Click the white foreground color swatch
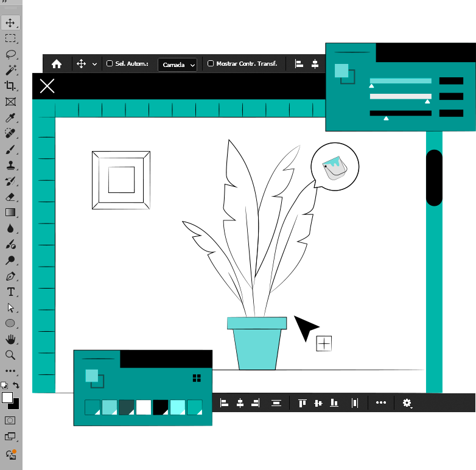 7,398
